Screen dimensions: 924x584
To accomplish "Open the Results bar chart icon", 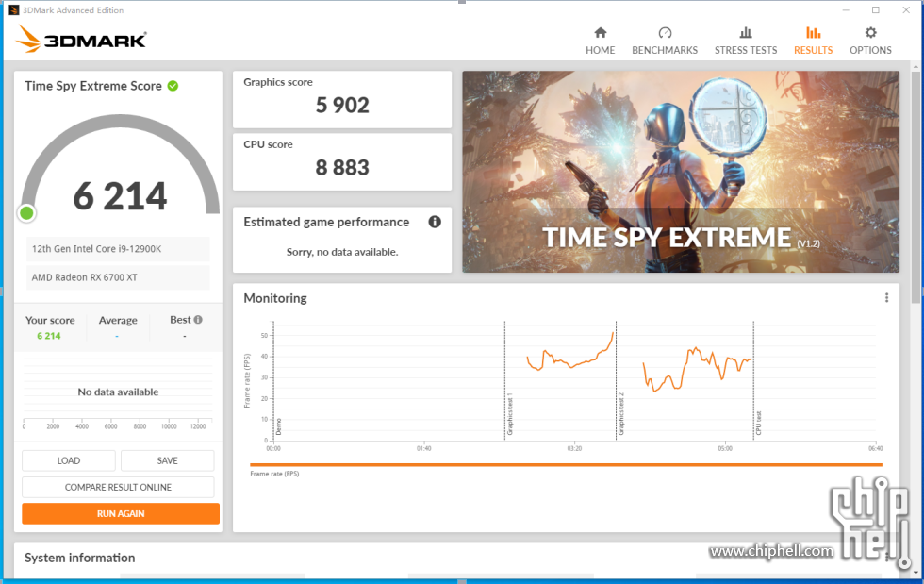I will pyautogui.click(x=813, y=32).
